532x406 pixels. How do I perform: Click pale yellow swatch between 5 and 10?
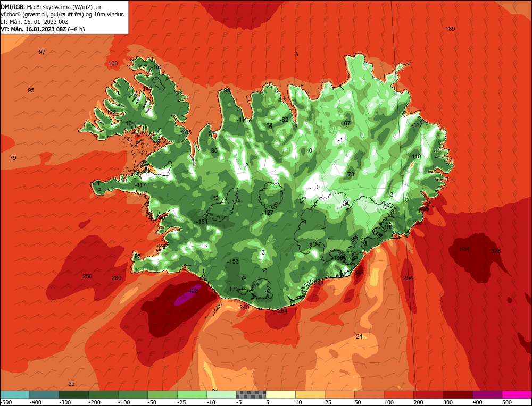click(x=281, y=394)
